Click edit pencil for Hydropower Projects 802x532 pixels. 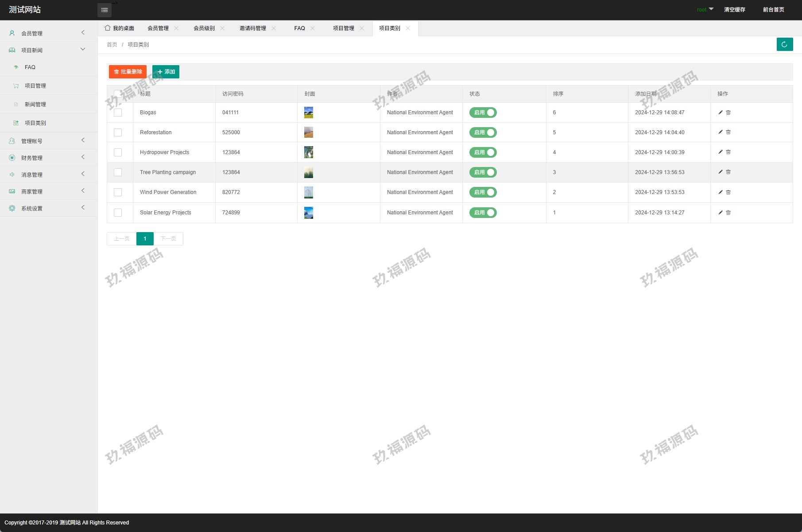[720, 152]
